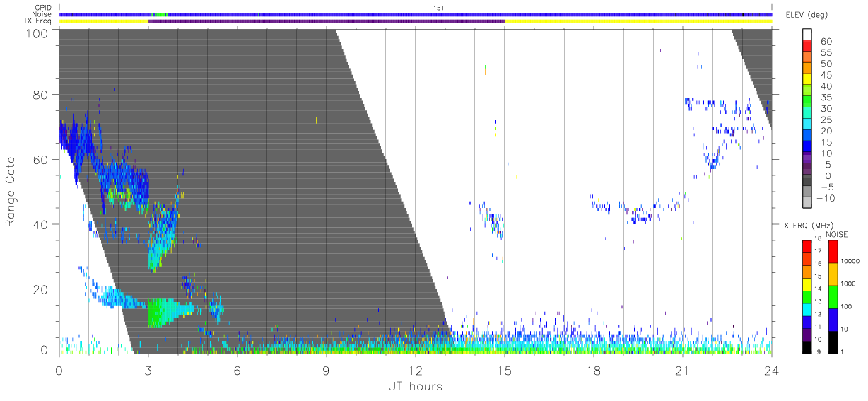Click the '21' tick on UT hours axis
This screenshot has width=868, height=401.
pyautogui.click(x=683, y=370)
